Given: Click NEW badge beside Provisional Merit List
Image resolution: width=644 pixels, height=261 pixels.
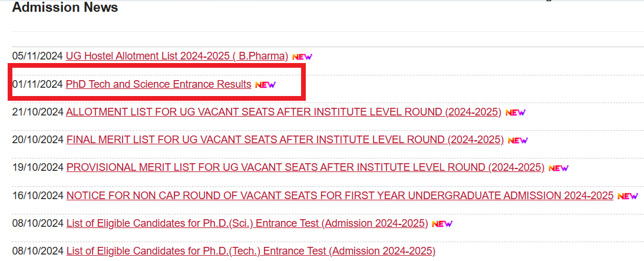Looking at the screenshot, I should point(559,168).
